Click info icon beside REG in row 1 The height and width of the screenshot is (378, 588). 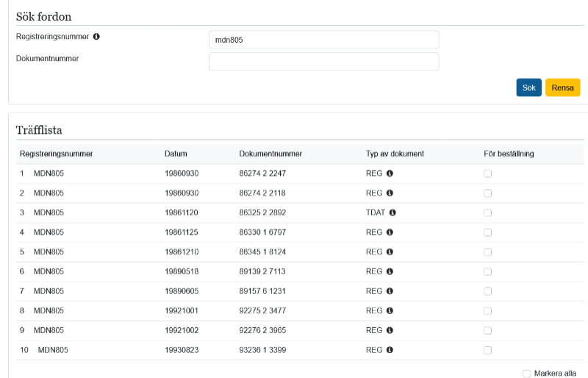[x=390, y=174]
